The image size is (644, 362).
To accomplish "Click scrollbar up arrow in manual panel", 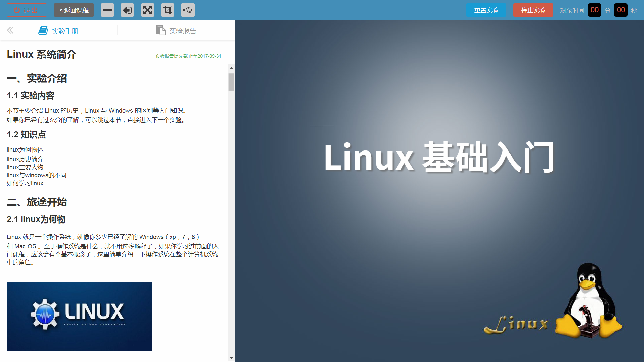I will (231, 68).
